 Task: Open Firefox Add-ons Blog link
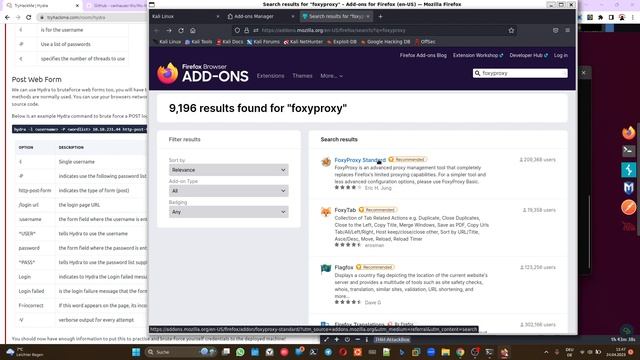423,55
